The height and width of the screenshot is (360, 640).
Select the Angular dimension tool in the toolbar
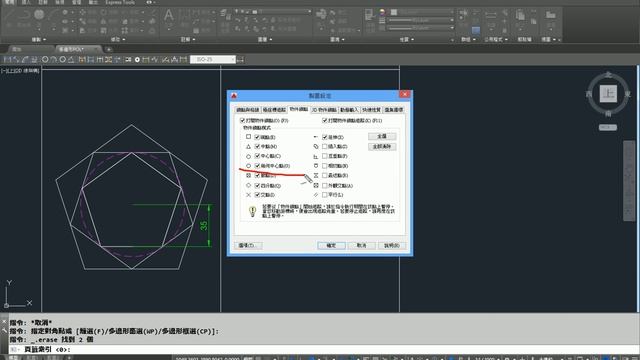pos(71,60)
